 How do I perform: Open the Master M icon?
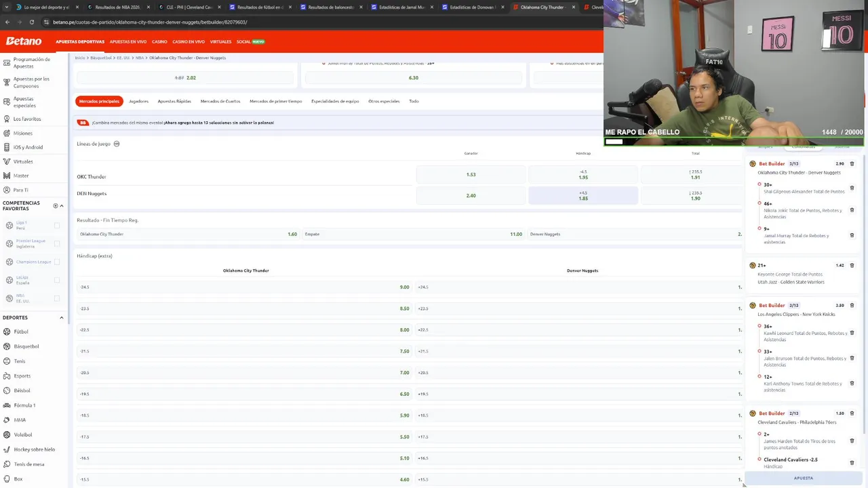pos(7,176)
